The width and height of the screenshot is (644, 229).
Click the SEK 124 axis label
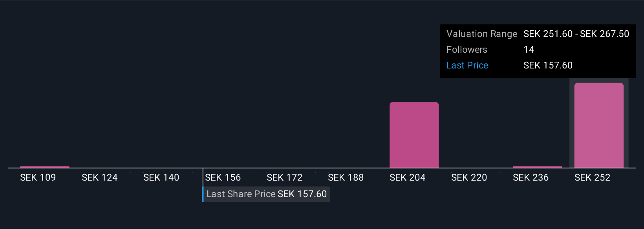[100, 177]
